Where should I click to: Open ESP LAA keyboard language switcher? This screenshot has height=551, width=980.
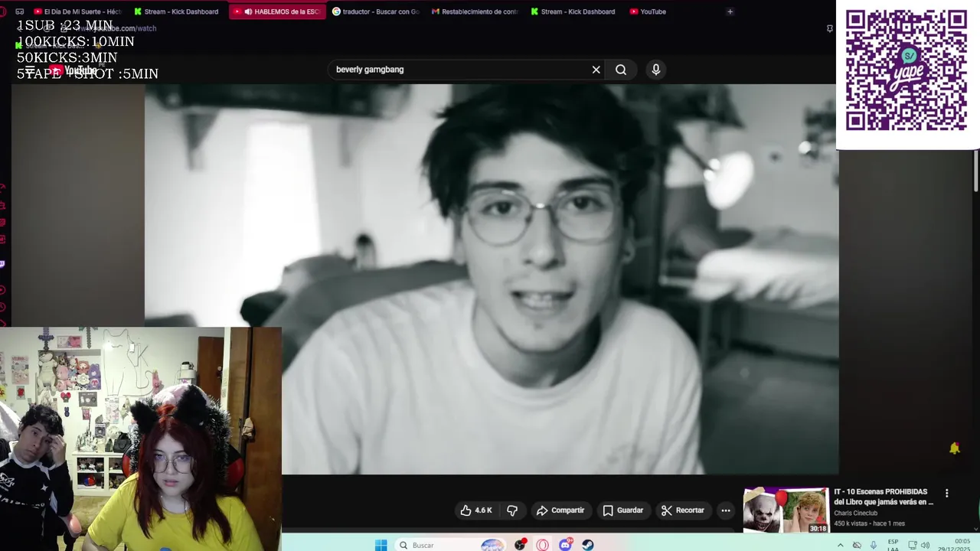pos(893,545)
